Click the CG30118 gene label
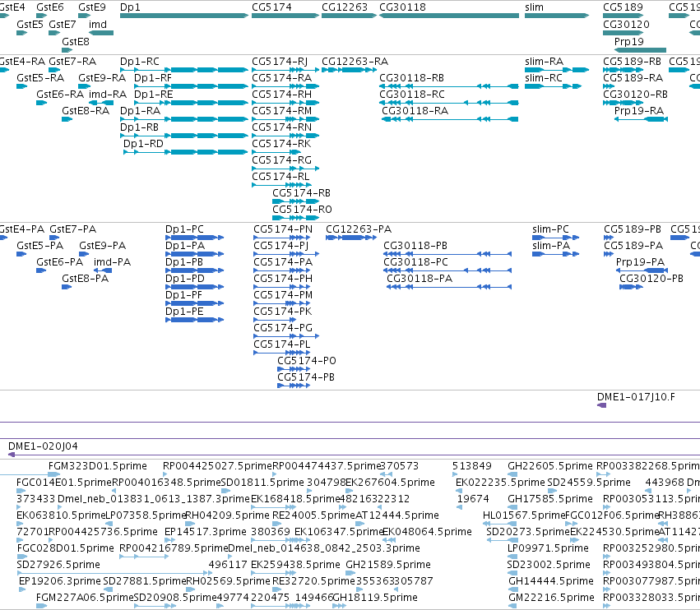Viewport: 700px width, 610px height. pyautogui.click(x=402, y=7)
